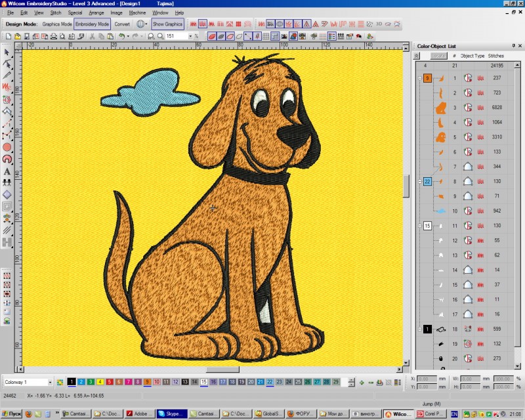Open the ФОРУ... taskbar window

301,414
